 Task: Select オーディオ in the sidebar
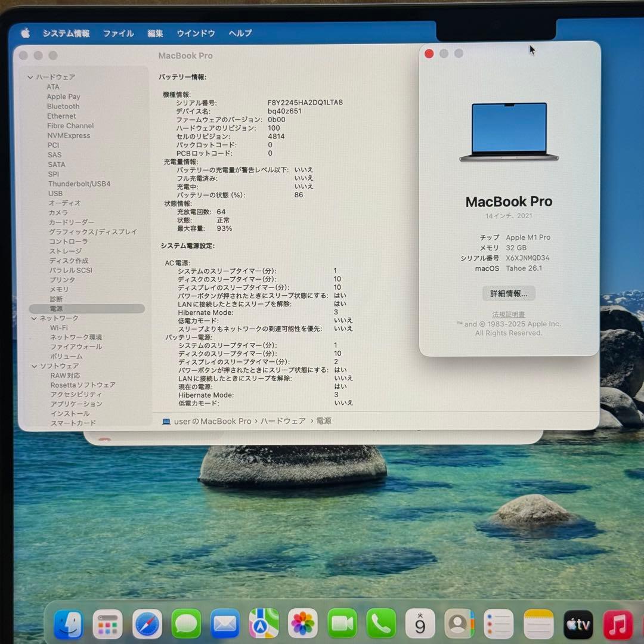point(65,203)
